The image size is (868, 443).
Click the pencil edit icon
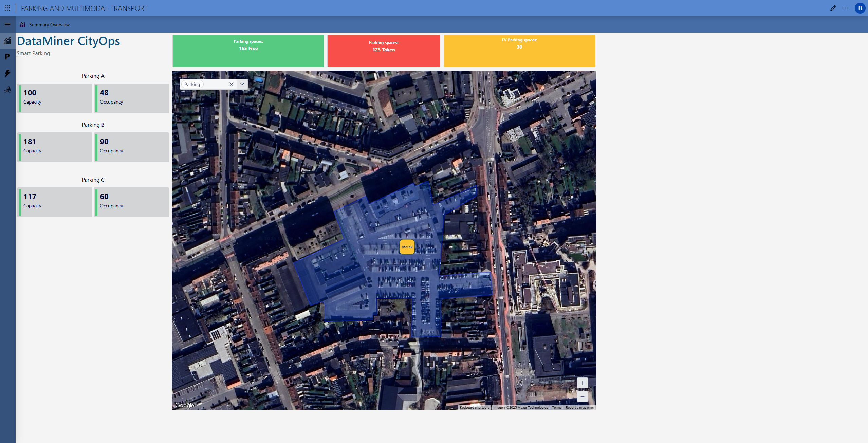click(833, 8)
